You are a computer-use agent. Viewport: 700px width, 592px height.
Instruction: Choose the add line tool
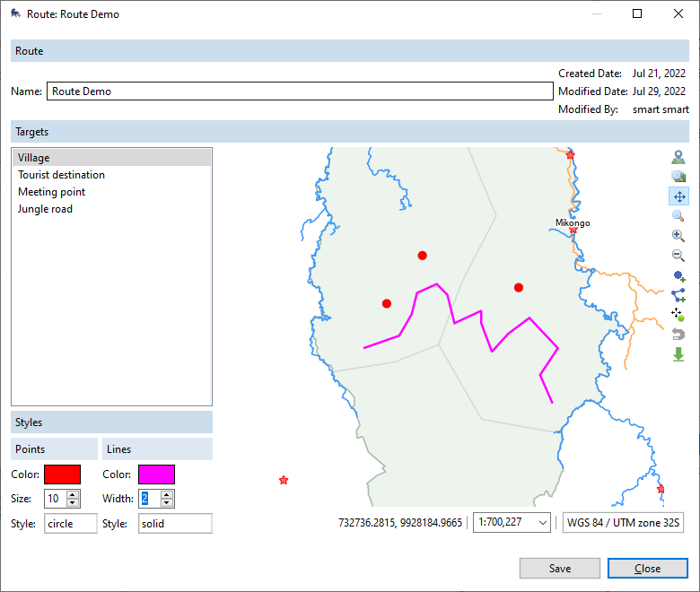[678, 295]
